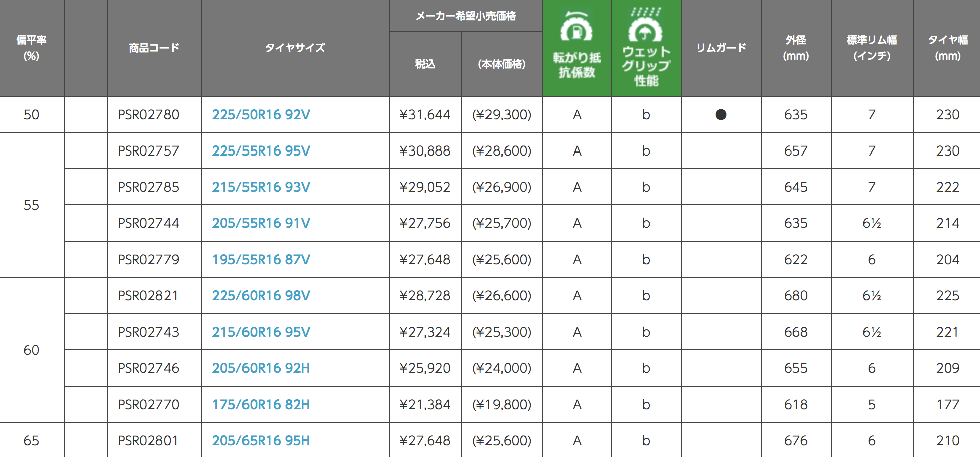
Task: Click the 税込 sub-header
Action: point(425,64)
